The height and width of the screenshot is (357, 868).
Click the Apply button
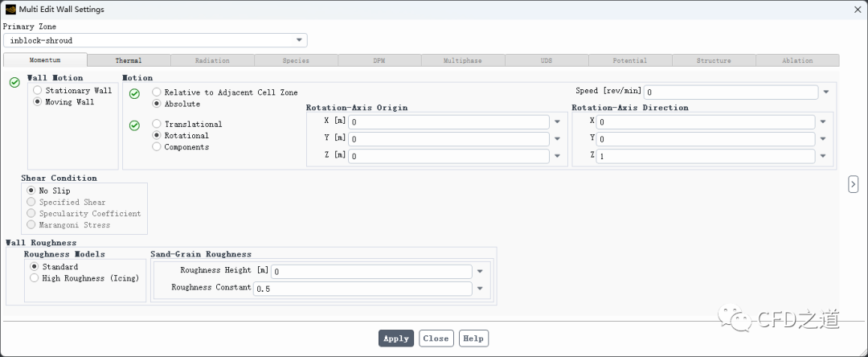395,339
